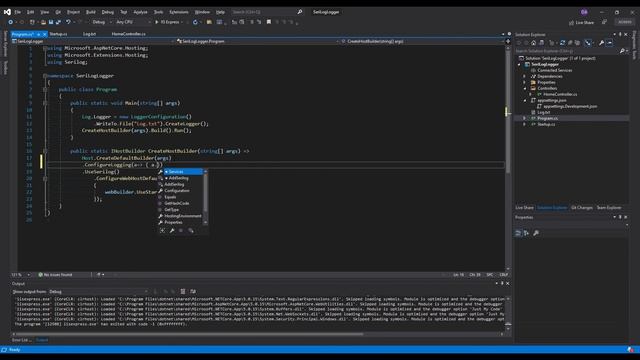This screenshot has height=360, width=640.
Task: Collapse the Controllers folder in Solution Explorer
Action: point(525,88)
